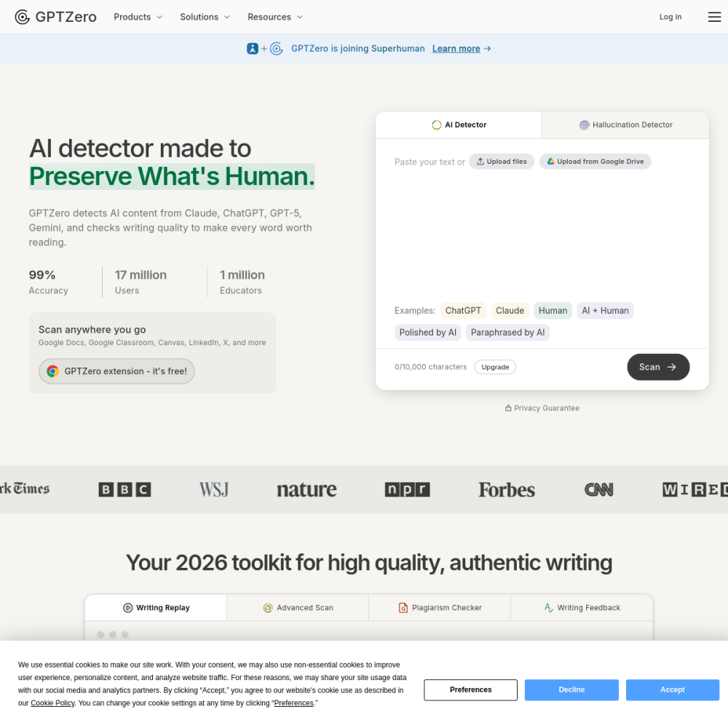
Task: Expand the Products dropdown
Action: [138, 17]
